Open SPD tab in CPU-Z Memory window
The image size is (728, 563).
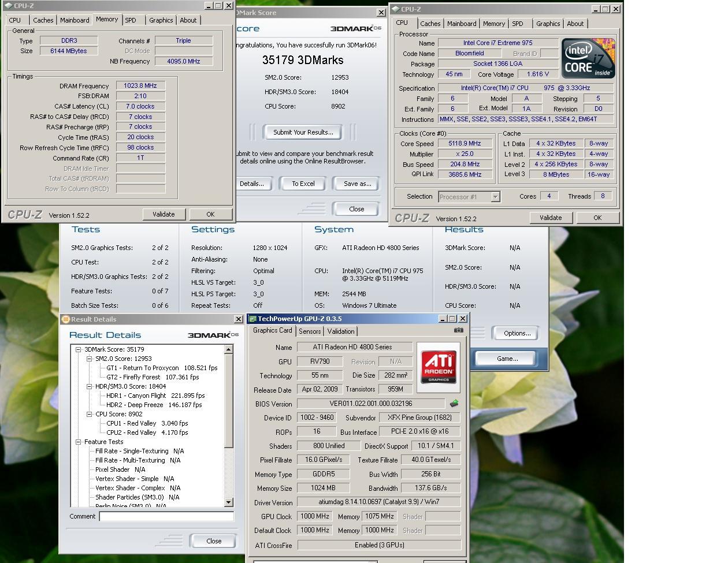point(131,20)
